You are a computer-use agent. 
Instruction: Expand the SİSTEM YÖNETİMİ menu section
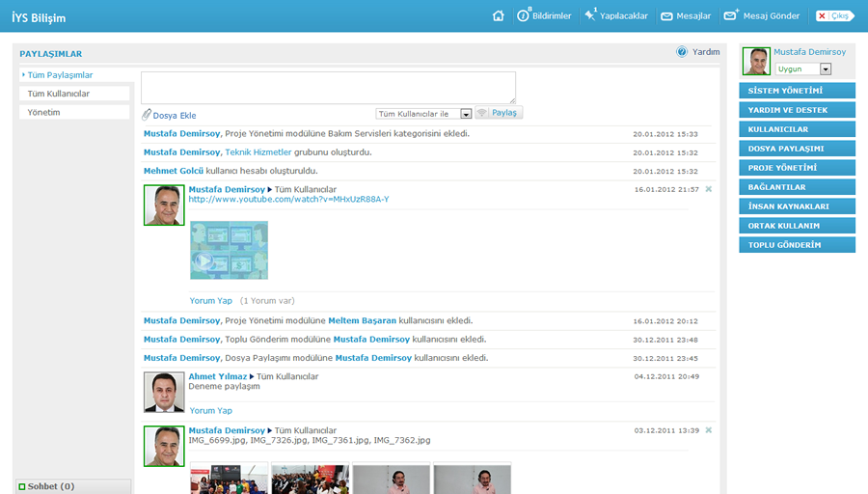[797, 91]
